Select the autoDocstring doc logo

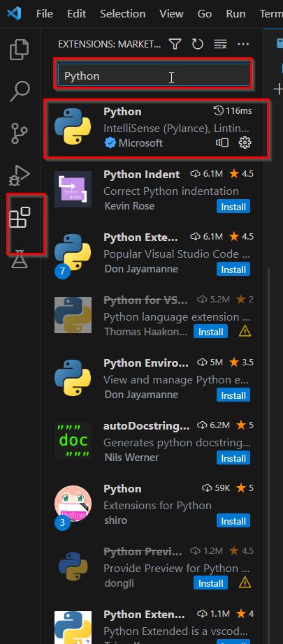coord(73,440)
